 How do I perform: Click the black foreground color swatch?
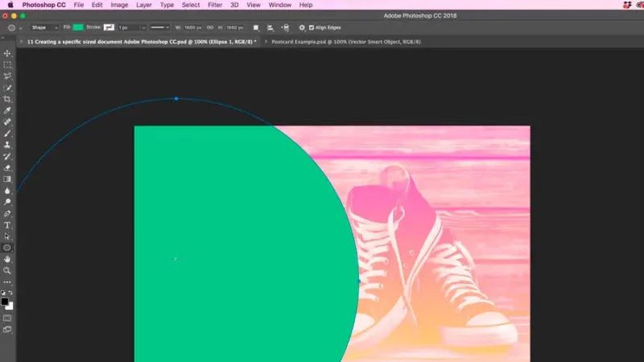pos(4,301)
